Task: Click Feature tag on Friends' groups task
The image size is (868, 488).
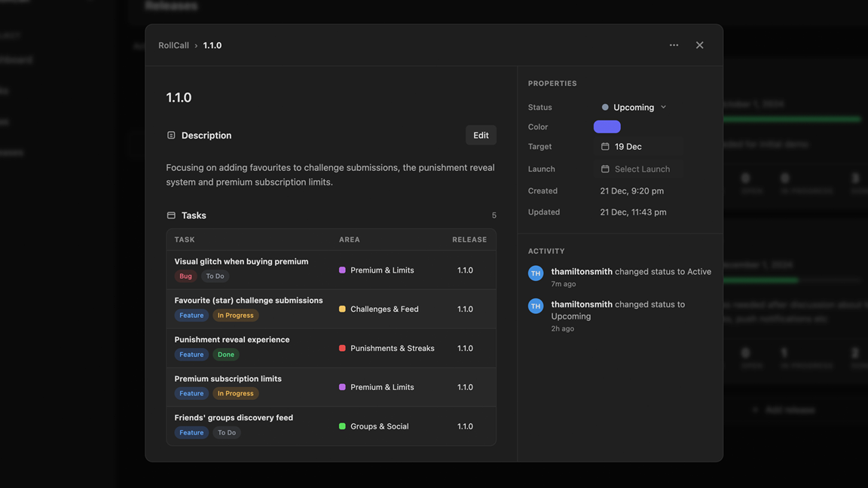Action: (x=191, y=433)
